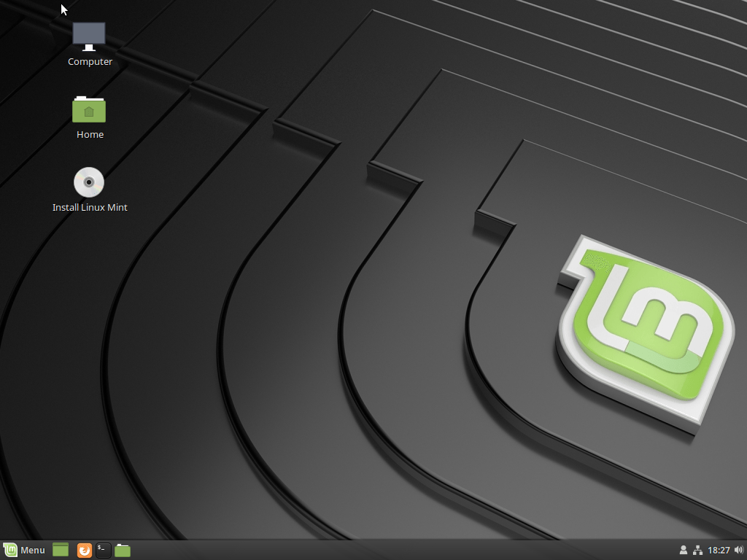Open the Terminal launcher in the panel

click(x=104, y=550)
